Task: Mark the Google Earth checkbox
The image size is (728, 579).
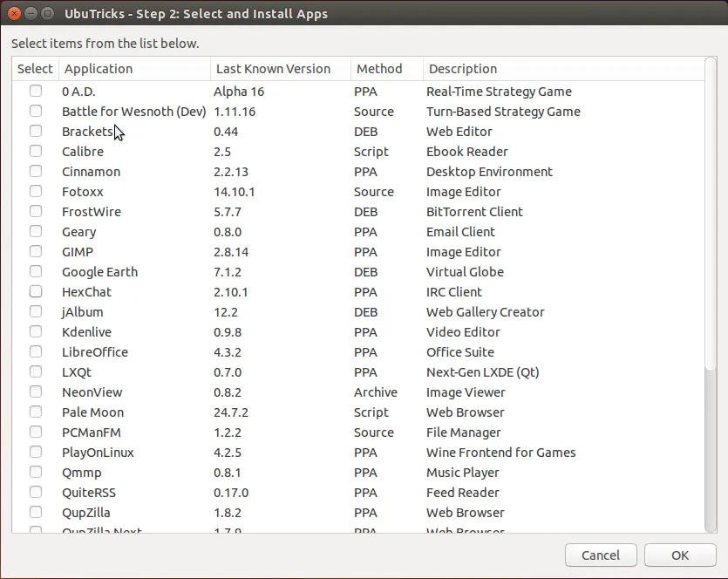Action: 36,272
